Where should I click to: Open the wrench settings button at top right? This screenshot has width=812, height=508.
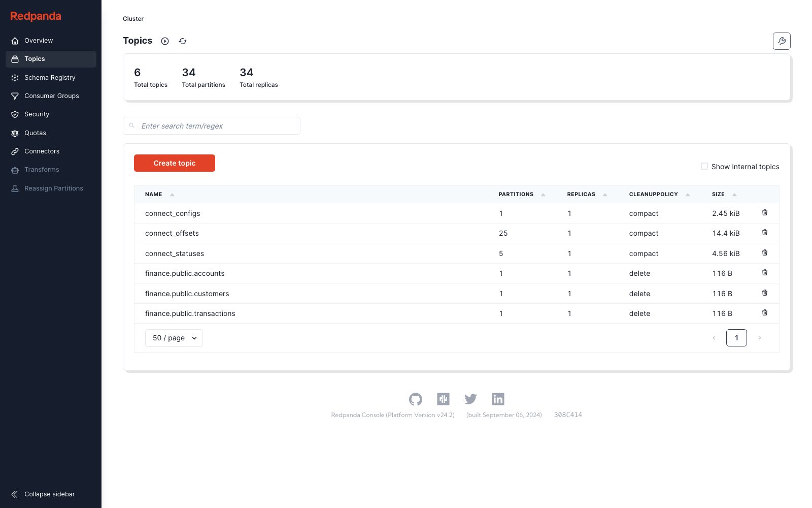click(782, 41)
